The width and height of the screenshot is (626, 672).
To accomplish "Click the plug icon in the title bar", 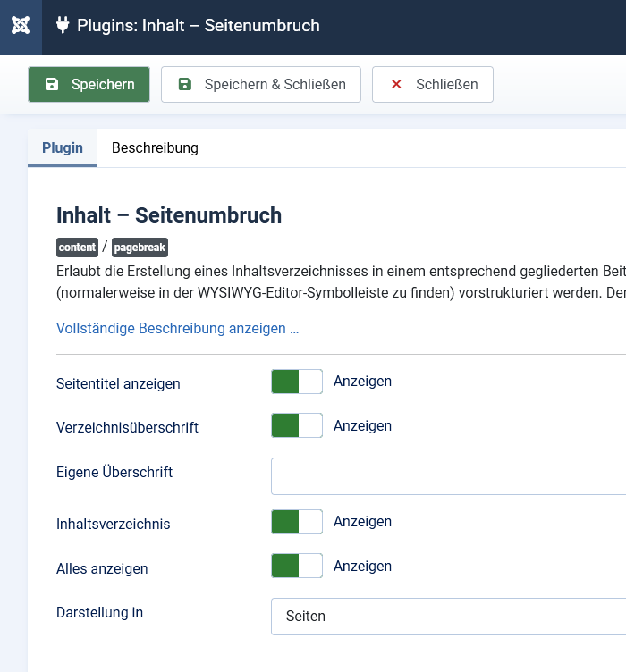I will pyautogui.click(x=63, y=26).
